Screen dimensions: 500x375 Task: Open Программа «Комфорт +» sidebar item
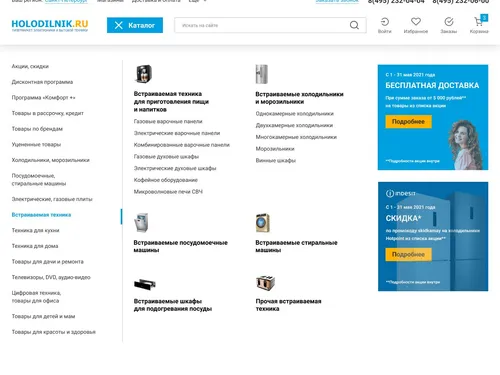click(x=43, y=98)
